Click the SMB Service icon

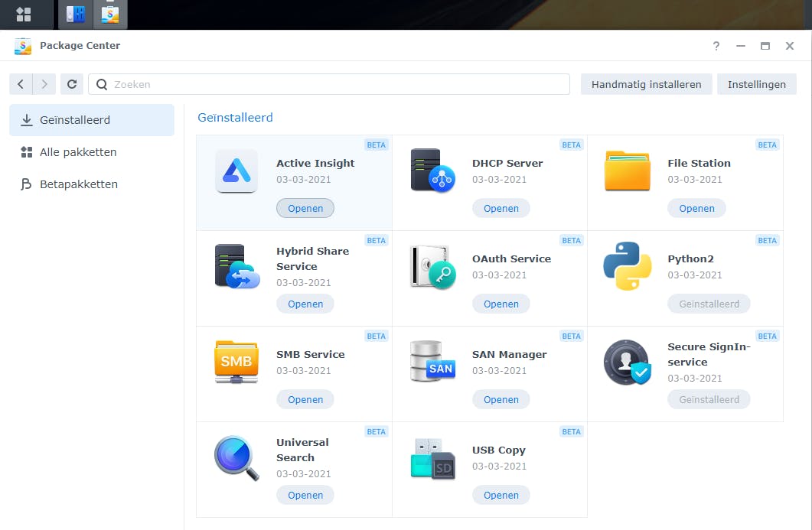pos(236,362)
